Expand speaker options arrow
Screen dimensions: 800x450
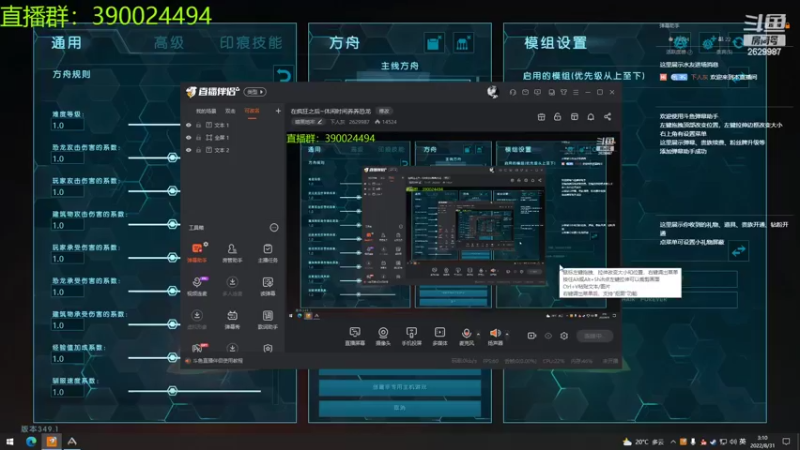click(x=507, y=334)
